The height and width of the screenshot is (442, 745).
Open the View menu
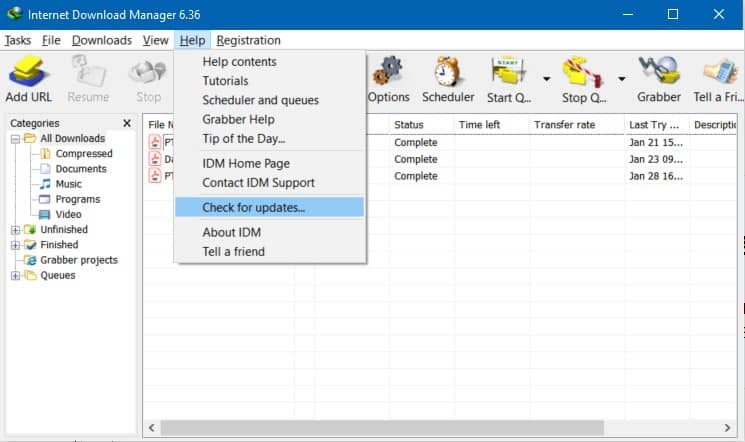coord(156,40)
